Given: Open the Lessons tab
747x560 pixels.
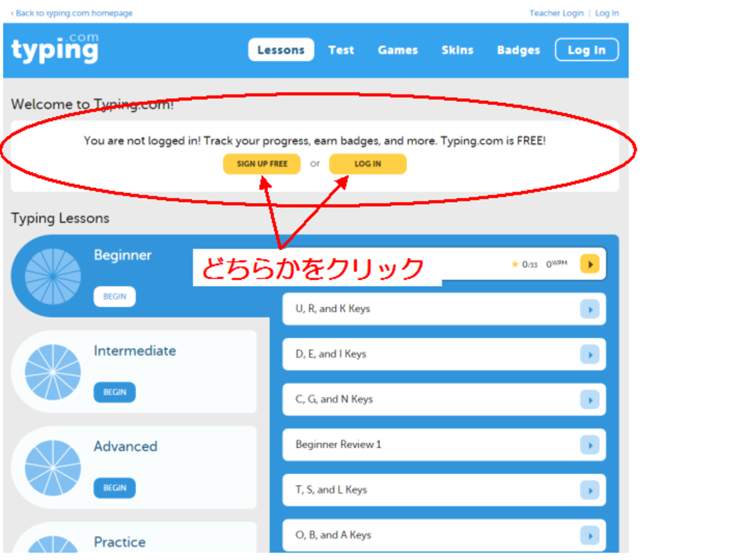Looking at the screenshot, I should coord(281,50).
